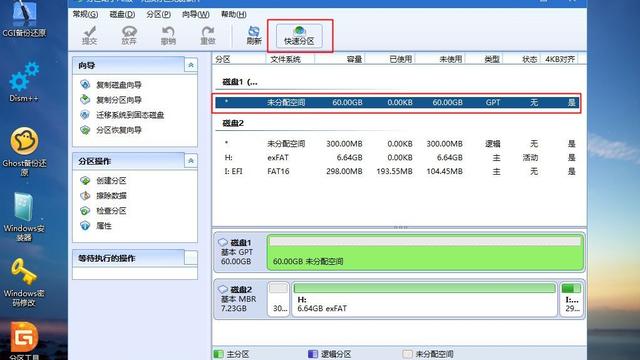This screenshot has height=360, width=640.
Task: Open Ghost备份还原 desktop shortcut
Action: point(24,151)
